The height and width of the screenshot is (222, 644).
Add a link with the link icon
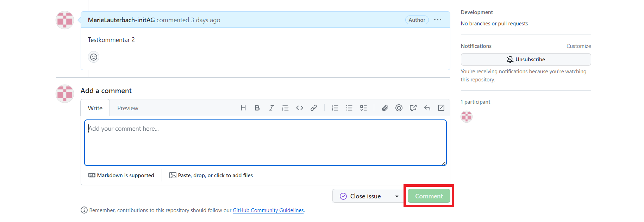[x=314, y=108]
